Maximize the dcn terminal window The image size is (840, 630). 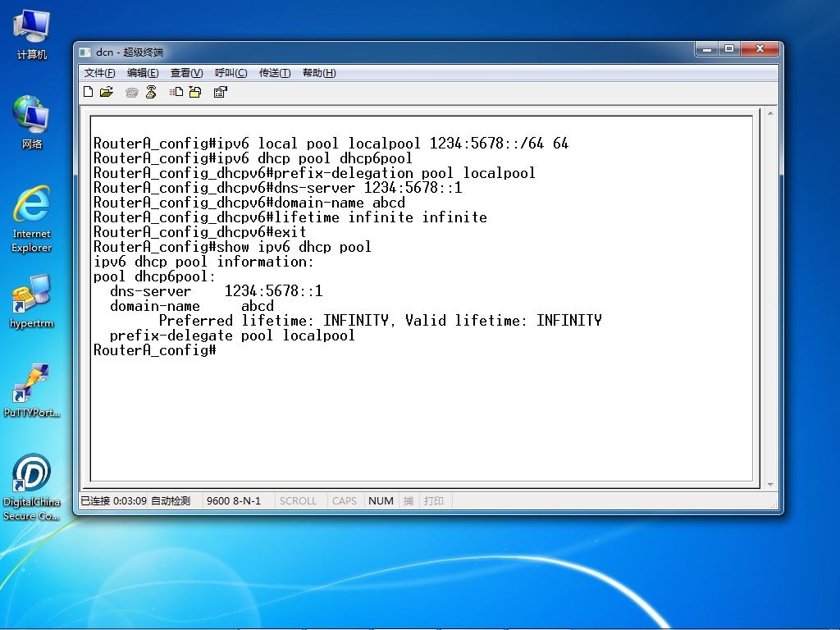pos(729,49)
